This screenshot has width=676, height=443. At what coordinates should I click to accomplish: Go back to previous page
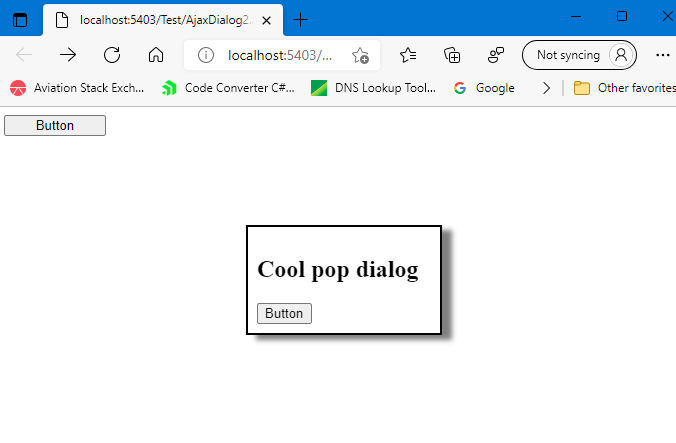coord(24,55)
